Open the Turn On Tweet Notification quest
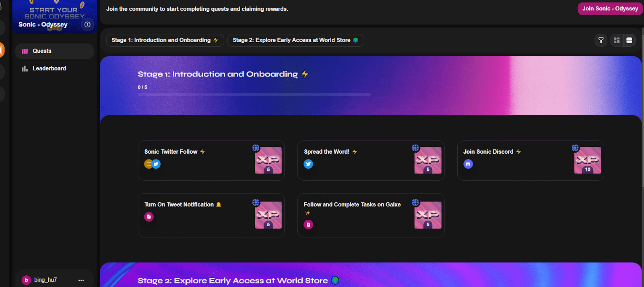 click(x=211, y=215)
